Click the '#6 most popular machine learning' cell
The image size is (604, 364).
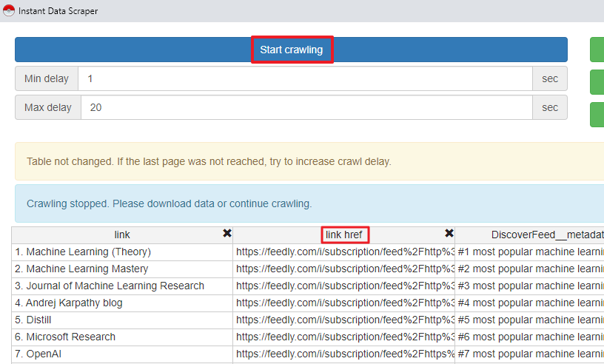pos(530,337)
